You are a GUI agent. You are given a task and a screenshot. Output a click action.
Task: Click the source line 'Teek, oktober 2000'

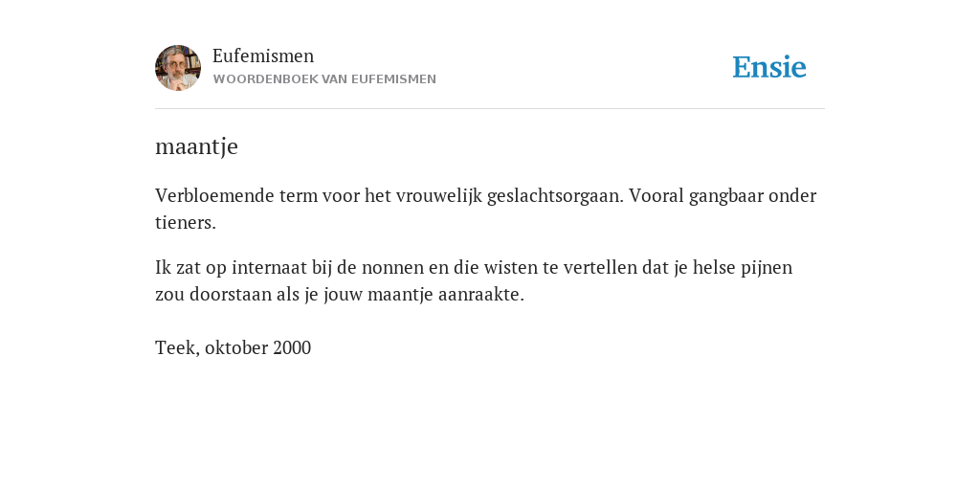click(x=234, y=347)
